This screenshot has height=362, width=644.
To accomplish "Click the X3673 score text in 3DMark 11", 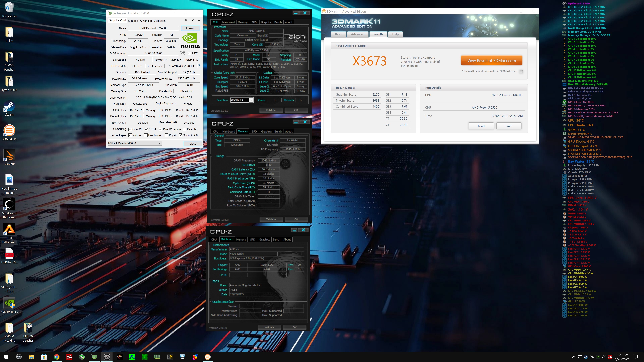I will (x=369, y=61).
